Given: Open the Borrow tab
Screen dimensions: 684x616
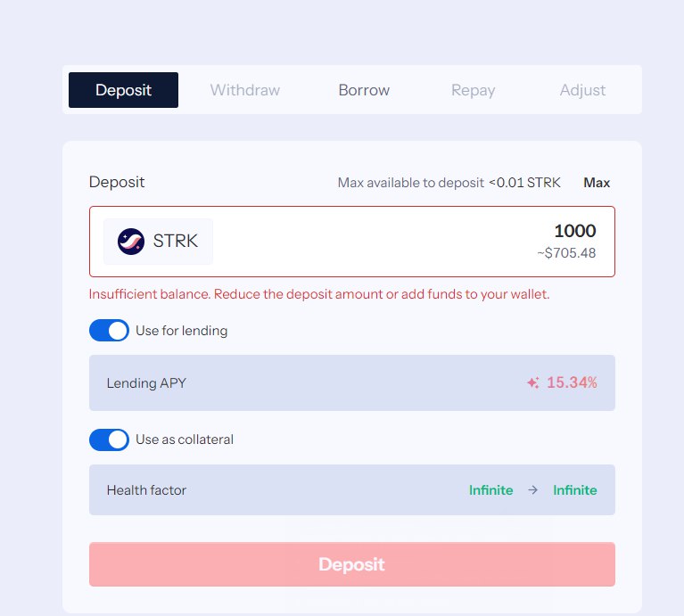Looking at the screenshot, I should (x=364, y=90).
